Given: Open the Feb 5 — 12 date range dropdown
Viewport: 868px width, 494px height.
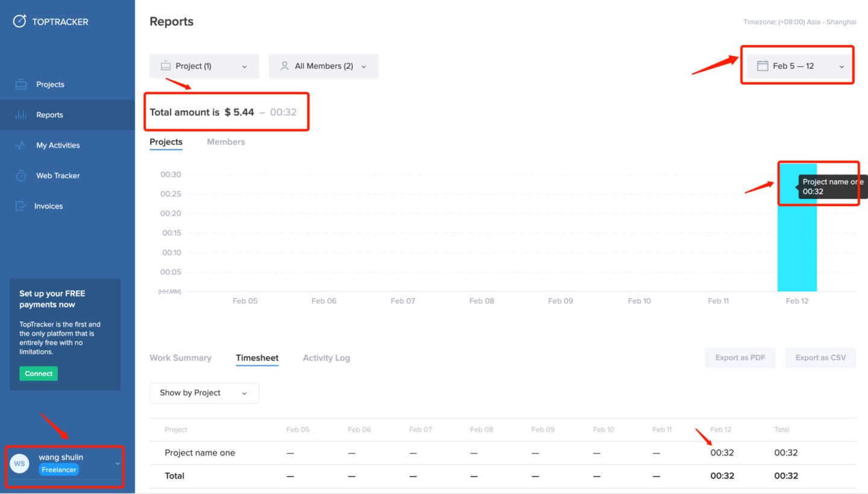Looking at the screenshot, I should (801, 66).
